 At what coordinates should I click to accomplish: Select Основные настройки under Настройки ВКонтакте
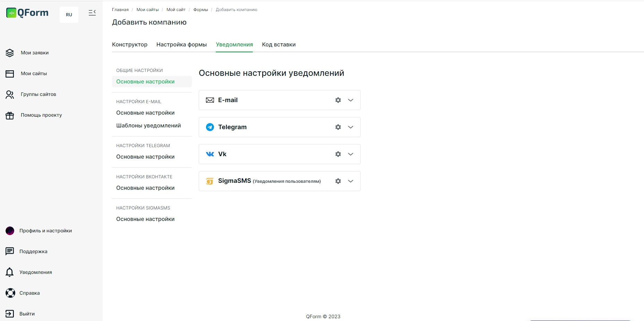pyautogui.click(x=145, y=188)
